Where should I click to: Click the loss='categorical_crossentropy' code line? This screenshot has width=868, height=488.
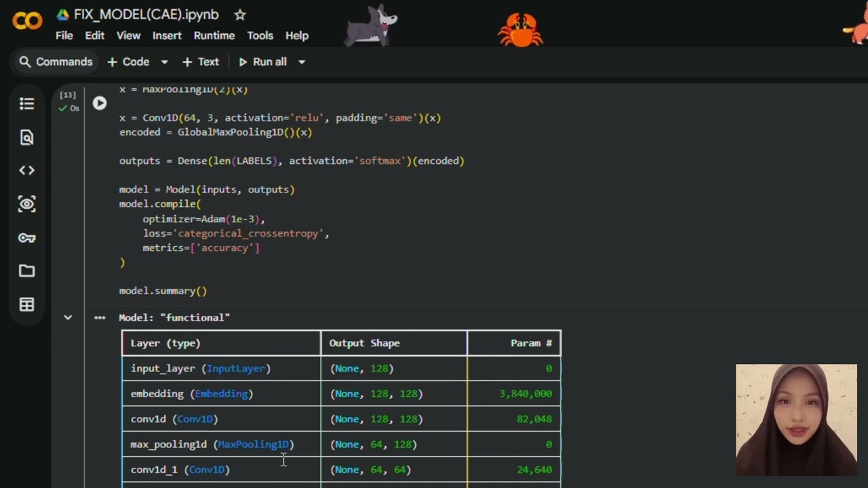point(235,233)
